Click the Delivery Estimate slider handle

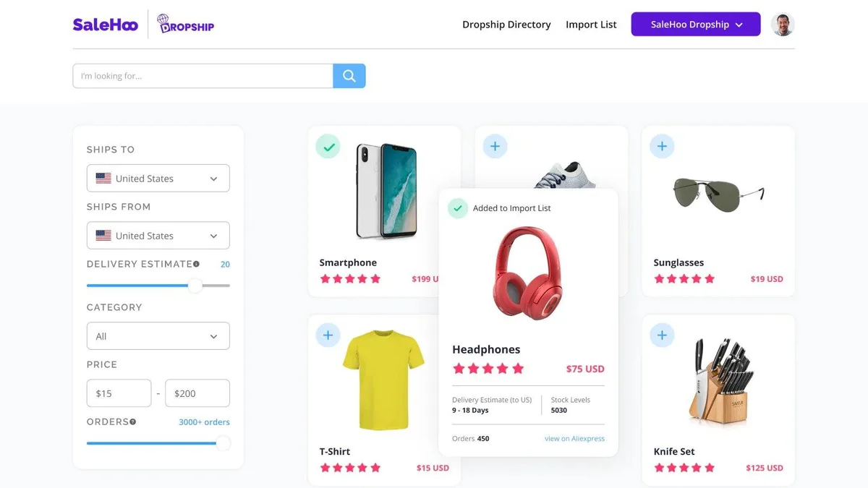click(x=195, y=286)
